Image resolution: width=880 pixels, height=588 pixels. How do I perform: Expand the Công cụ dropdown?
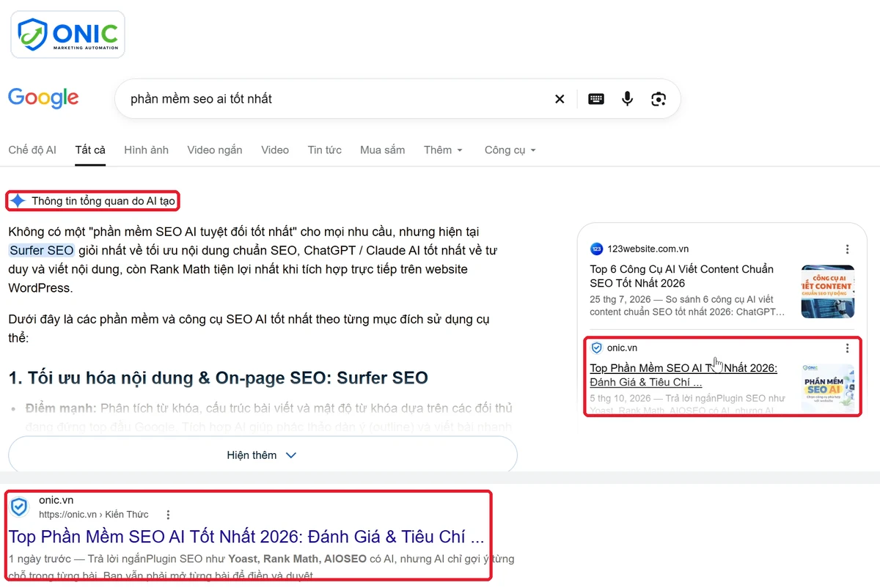point(510,150)
